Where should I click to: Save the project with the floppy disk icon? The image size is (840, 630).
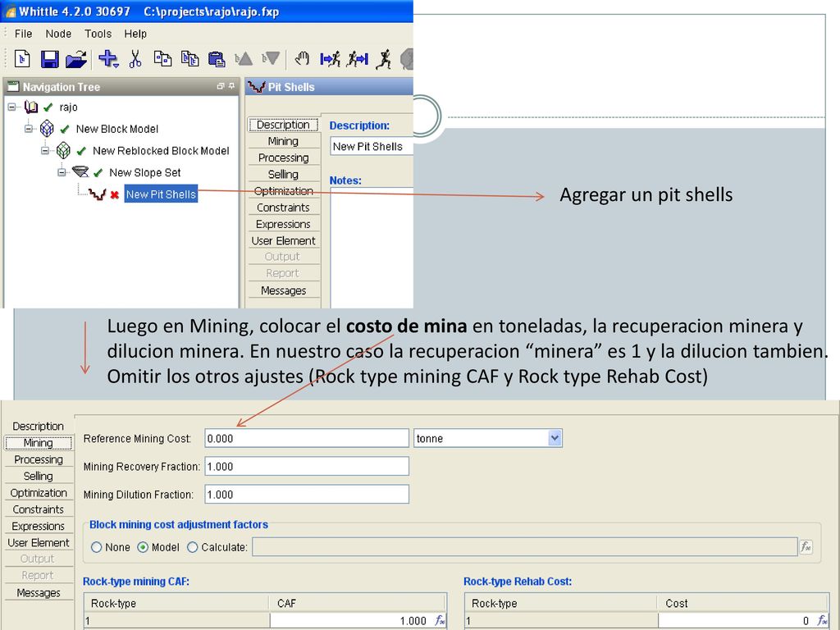tap(50, 58)
